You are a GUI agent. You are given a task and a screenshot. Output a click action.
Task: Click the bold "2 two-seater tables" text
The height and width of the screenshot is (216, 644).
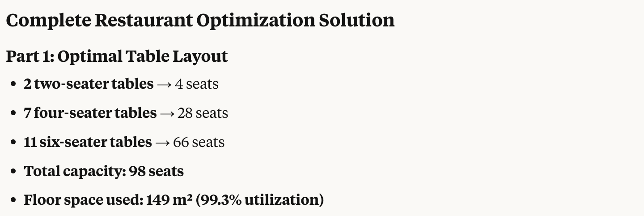[89, 84]
